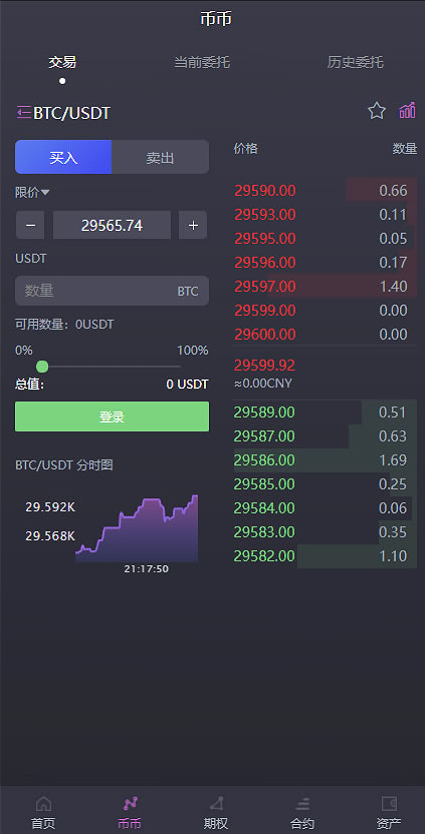Open the candlestick chart icon
The width and height of the screenshot is (425, 834).
tap(407, 111)
